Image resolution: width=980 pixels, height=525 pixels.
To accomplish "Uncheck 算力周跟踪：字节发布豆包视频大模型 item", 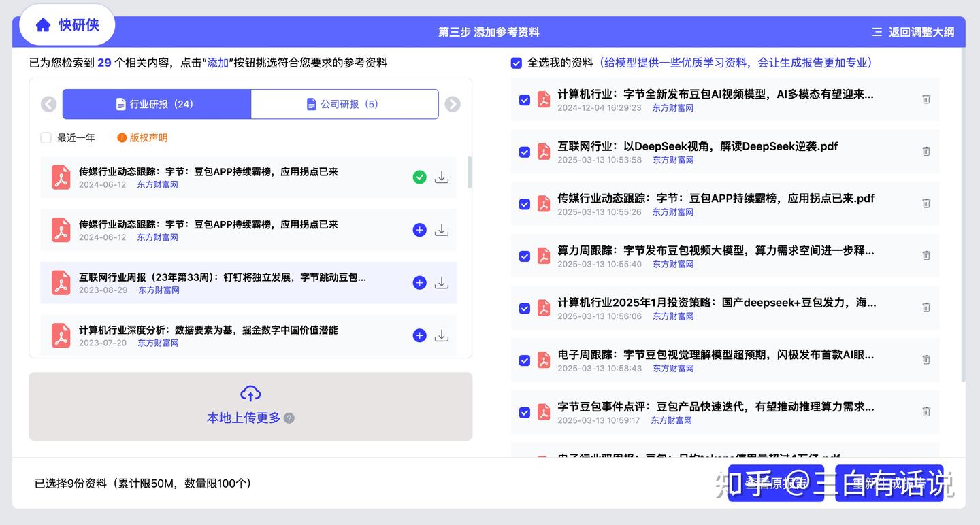I will click(x=525, y=256).
